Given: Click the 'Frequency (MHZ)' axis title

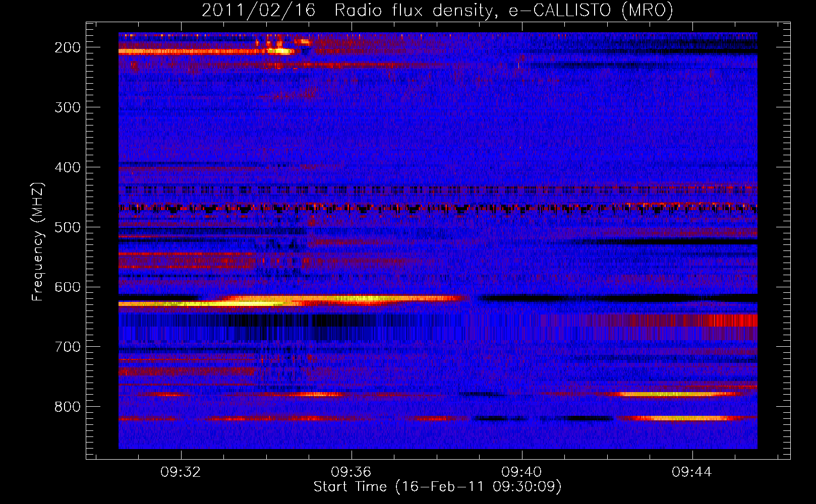Looking at the screenshot, I should [38, 241].
